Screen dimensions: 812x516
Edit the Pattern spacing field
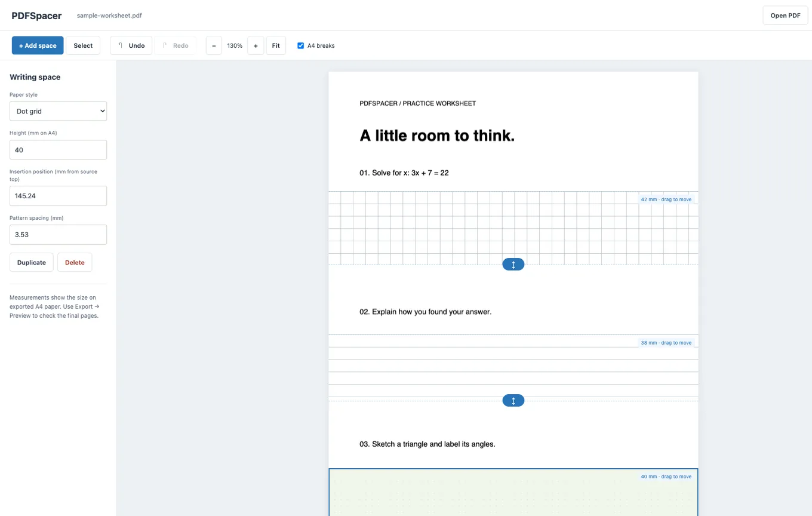pos(58,235)
